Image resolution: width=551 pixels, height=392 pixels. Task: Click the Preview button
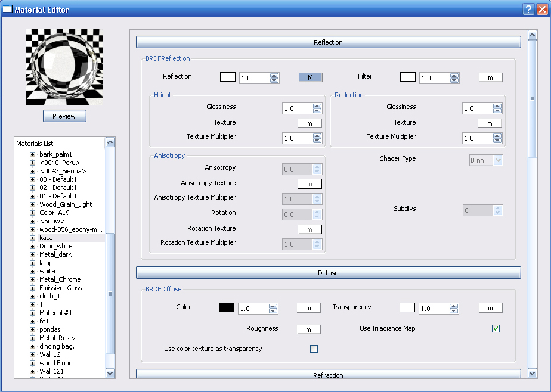coord(64,116)
